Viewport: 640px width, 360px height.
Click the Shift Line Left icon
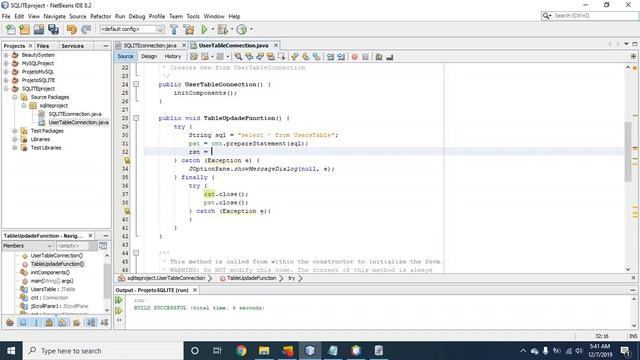pos(330,57)
